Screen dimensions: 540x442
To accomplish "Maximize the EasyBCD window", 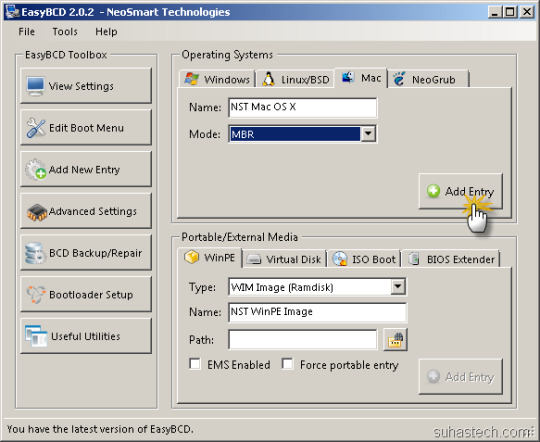I will (x=510, y=12).
